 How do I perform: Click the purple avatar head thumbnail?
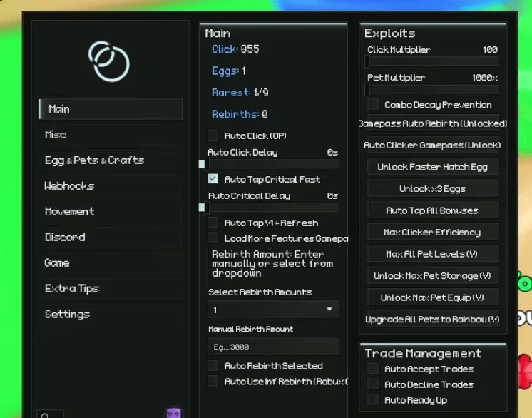pyautogui.click(x=174, y=413)
